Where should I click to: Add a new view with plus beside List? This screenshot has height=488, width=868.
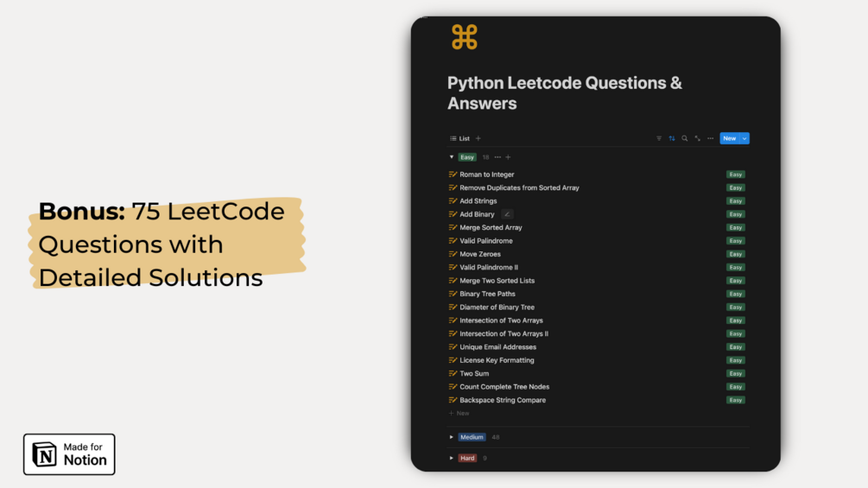pos(478,138)
